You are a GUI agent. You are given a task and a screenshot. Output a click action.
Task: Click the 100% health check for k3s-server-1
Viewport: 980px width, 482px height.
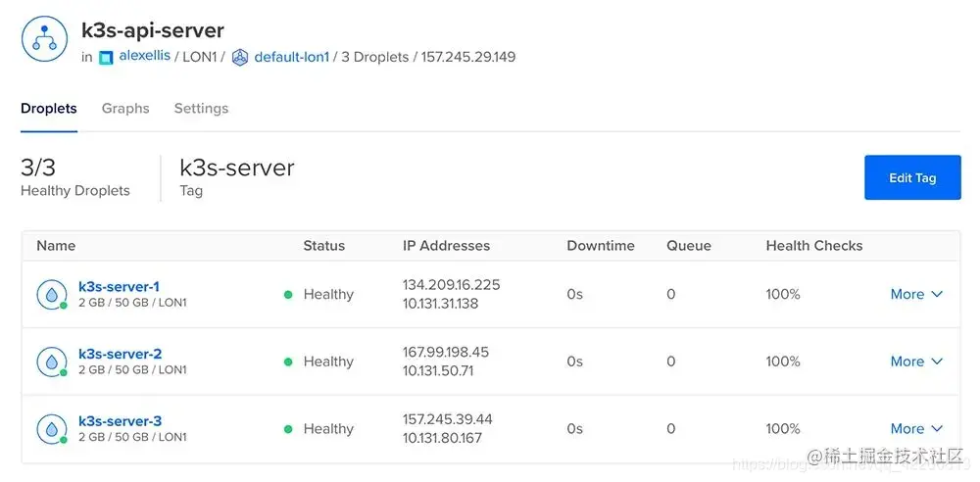coord(783,294)
